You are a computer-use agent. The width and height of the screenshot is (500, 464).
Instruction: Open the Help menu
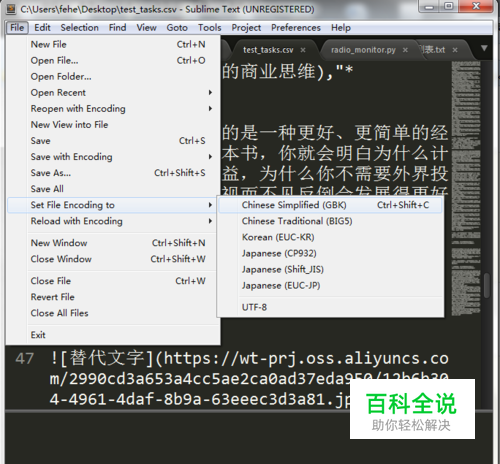(341, 28)
